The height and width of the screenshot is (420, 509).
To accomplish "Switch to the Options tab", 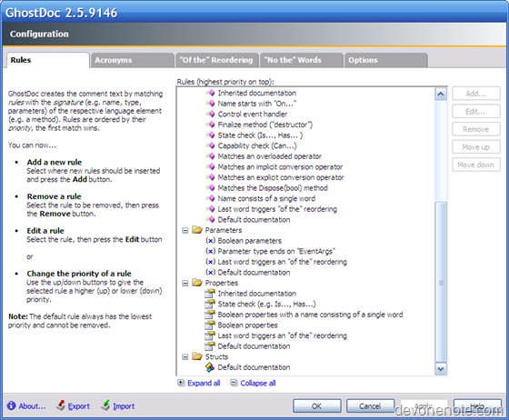I will coord(385,60).
